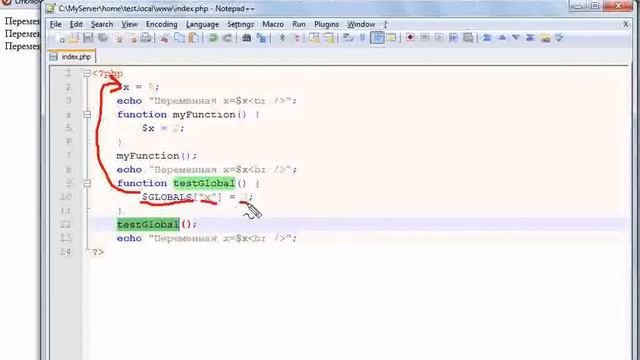640x360 pixels.
Task: Open user defined language dialog icon
Action: click(391, 38)
